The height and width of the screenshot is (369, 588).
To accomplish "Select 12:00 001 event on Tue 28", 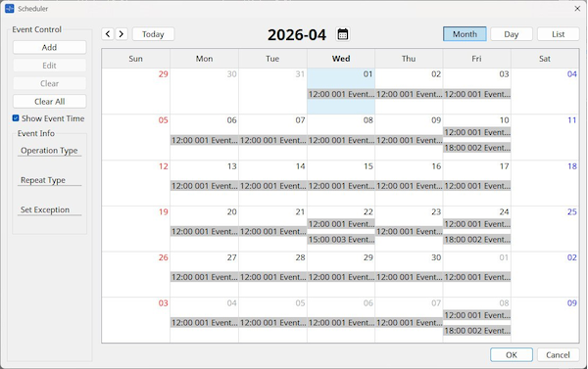I will click(x=272, y=277).
